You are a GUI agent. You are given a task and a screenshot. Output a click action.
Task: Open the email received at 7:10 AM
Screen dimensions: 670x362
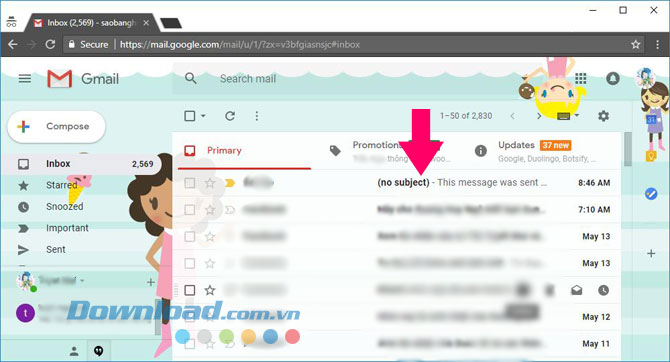tap(398, 210)
